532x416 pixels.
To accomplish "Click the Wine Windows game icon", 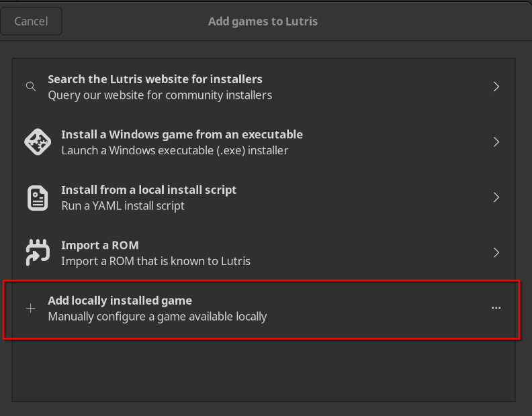I will click(38, 142).
